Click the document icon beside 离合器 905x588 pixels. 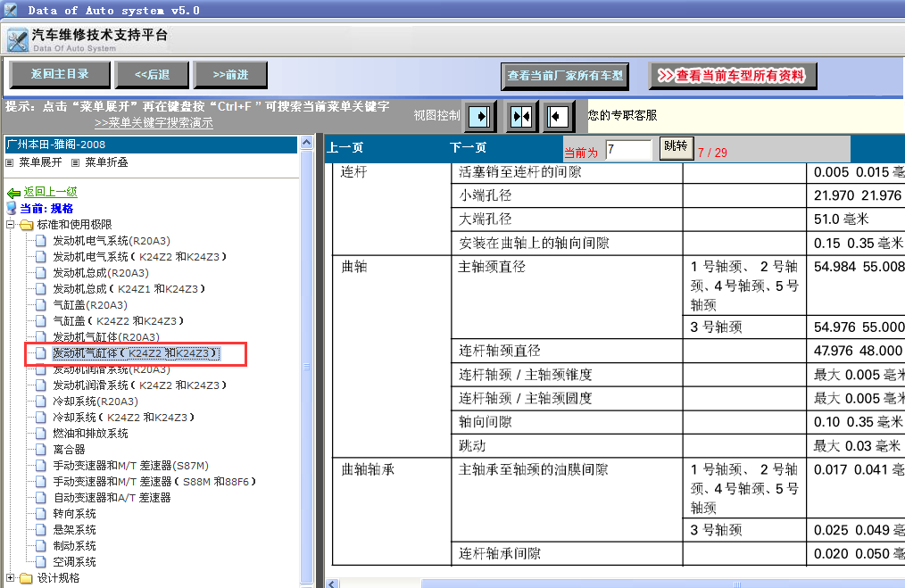coord(40,449)
